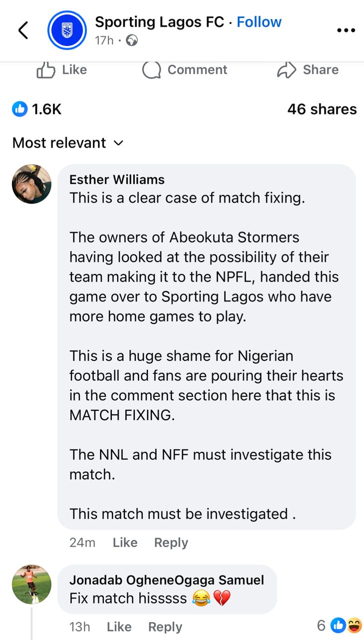
Task: Open Esther Williams' profile name link
Action: (x=117, y=179)
